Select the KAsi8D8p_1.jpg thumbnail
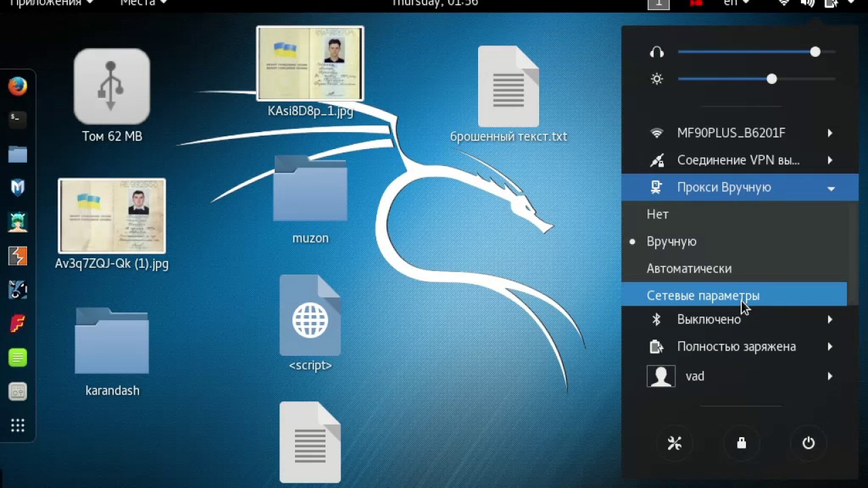The height and width of the screenshot is (488, 868). (310, 63)
